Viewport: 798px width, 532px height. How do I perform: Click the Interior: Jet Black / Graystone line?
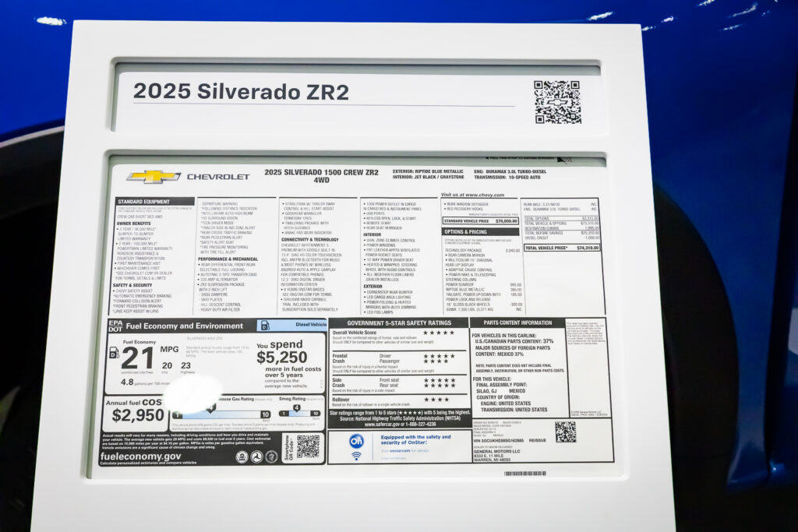[428, 178]
